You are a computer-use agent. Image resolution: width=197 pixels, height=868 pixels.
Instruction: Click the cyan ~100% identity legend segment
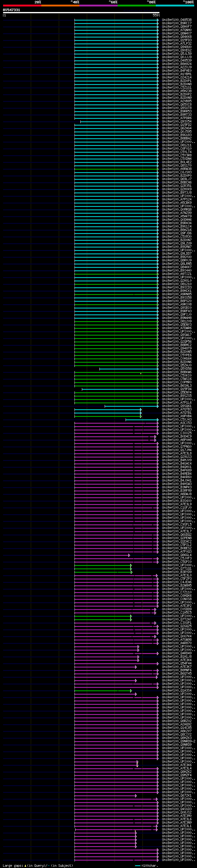pyautogui.click(x=175, y=6)
